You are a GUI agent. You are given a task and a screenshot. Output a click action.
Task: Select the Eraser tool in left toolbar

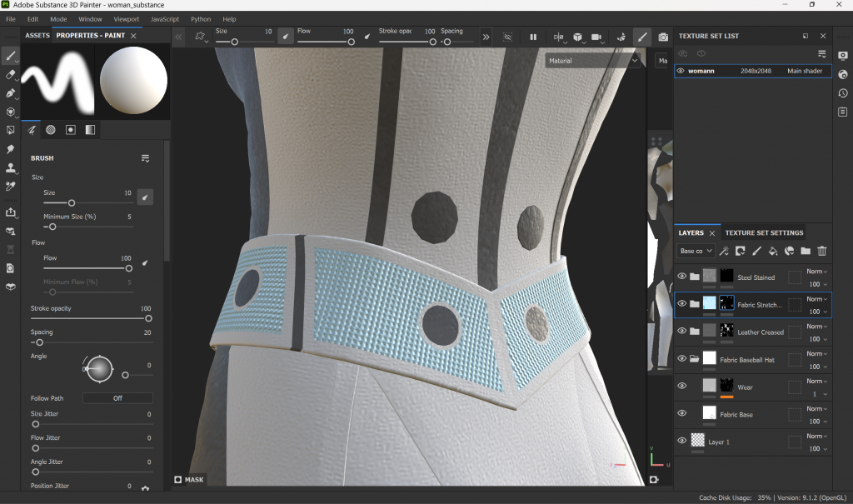11,75
